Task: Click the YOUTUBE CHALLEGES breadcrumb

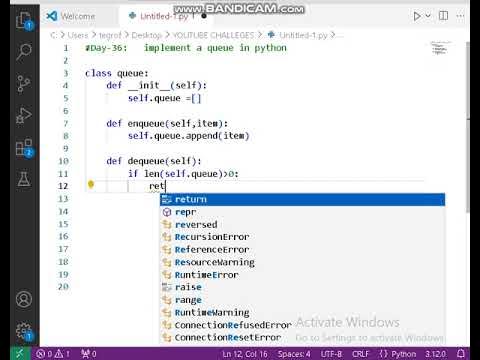Action: (x=213, y=35)
